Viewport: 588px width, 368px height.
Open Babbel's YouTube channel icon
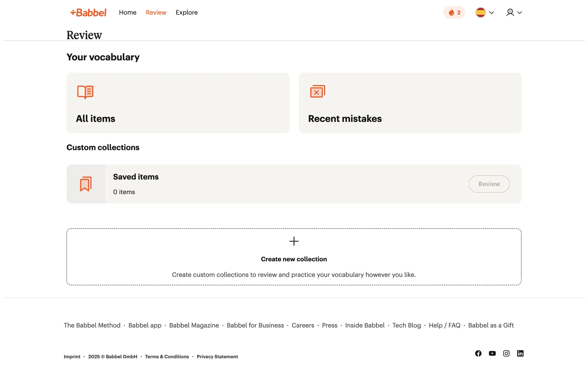(x=492, y=353)
